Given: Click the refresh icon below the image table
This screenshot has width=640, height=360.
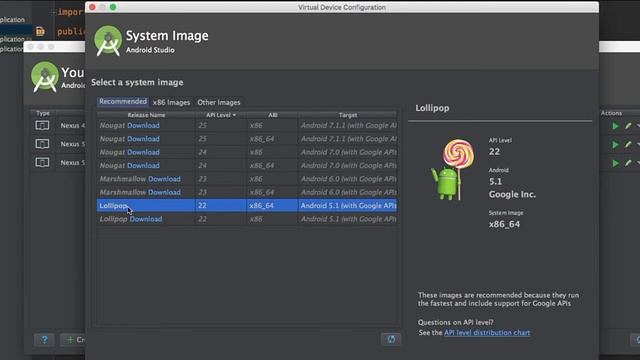Looking at the screenshot, I should [x=391, y=339].
